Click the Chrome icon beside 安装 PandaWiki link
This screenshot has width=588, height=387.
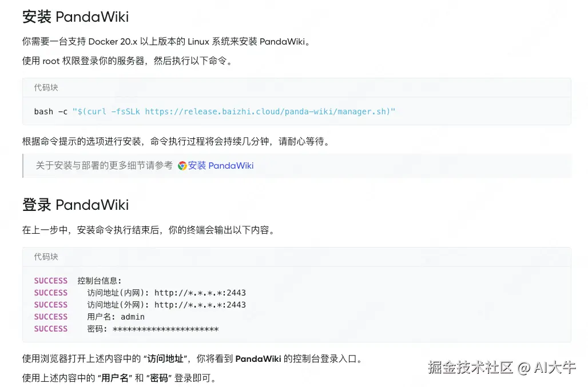click(182, 166)
